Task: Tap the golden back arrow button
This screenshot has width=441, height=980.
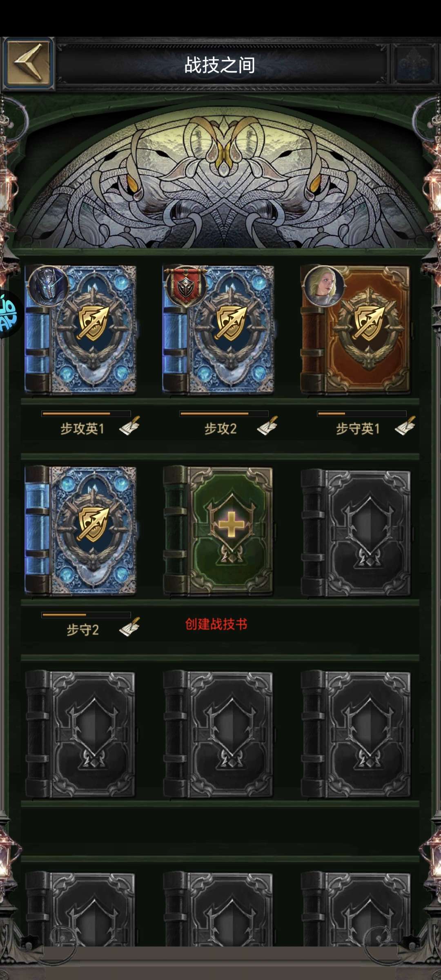Action: (x=28, y=63)
